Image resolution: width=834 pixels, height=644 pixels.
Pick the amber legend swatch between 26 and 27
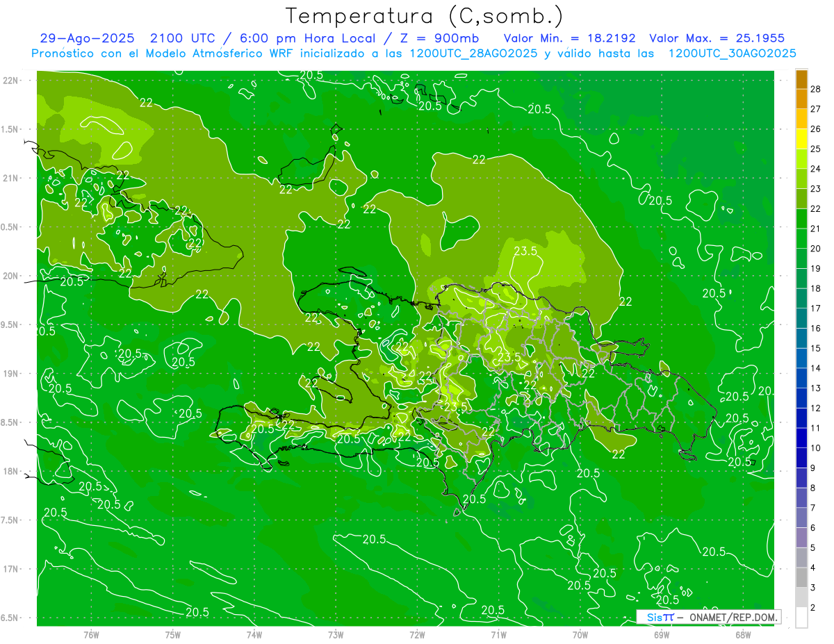tap(802, 119)
